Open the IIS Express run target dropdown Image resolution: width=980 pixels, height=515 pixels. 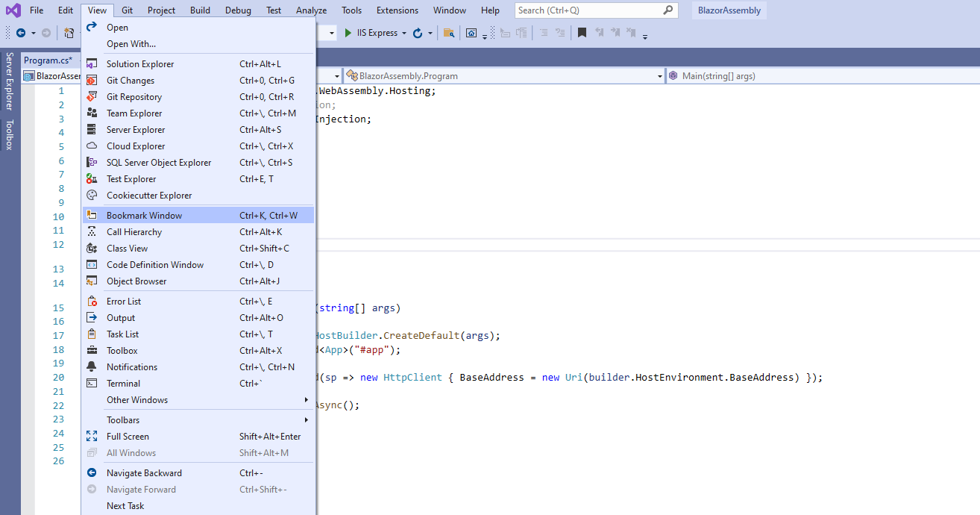click(x=404, y=33)
